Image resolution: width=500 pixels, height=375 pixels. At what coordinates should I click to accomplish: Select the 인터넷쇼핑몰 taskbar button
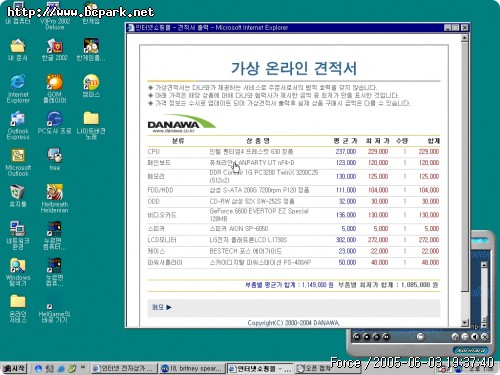point(260,368)
